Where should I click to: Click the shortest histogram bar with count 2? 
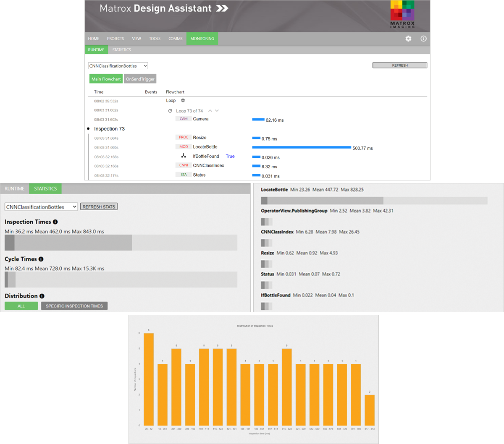(x=370, y=410)
